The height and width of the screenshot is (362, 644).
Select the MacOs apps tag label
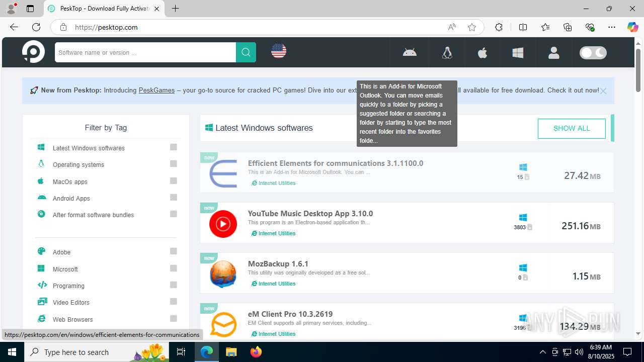click(70, 182)
